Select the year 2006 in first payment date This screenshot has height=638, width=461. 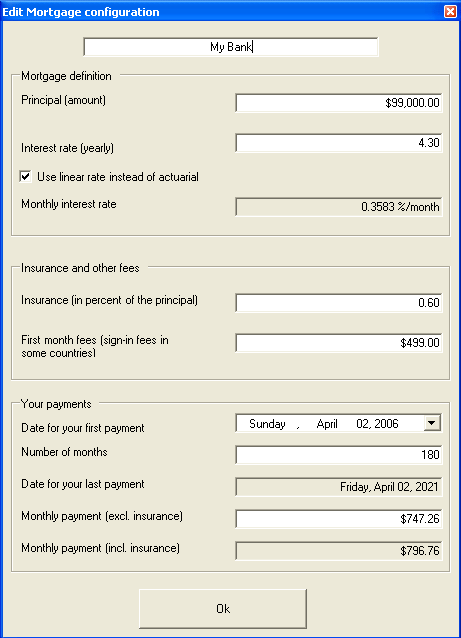386,424
